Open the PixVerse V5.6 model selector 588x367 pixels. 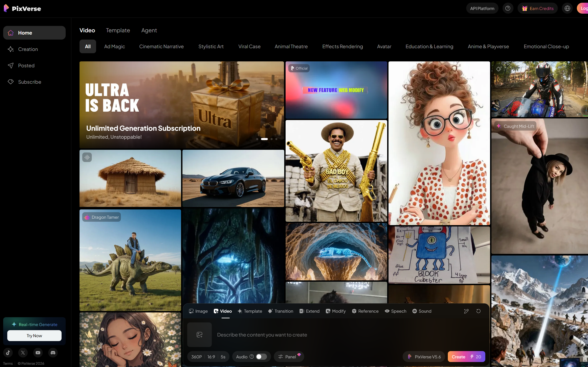(424, 357)
